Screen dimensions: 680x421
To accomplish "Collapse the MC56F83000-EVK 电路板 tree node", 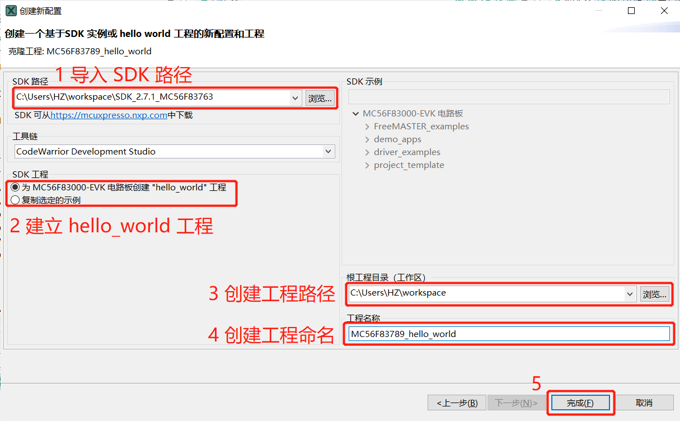I will [x=356, y=114].
